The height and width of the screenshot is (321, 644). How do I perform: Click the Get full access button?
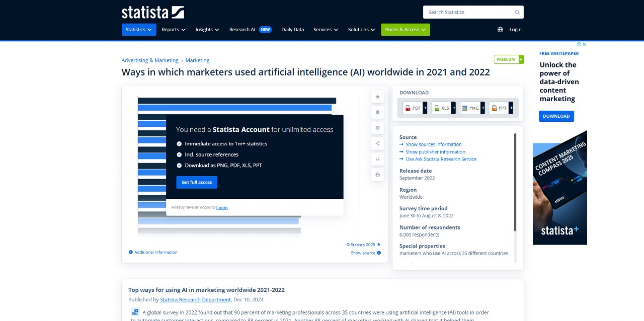pos(197,182)
